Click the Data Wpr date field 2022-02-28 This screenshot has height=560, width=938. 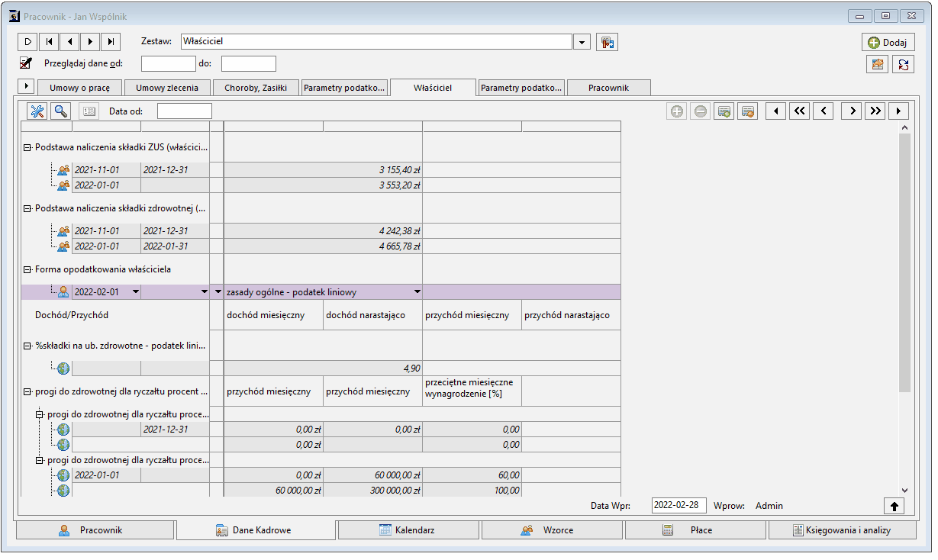(679, 505)
